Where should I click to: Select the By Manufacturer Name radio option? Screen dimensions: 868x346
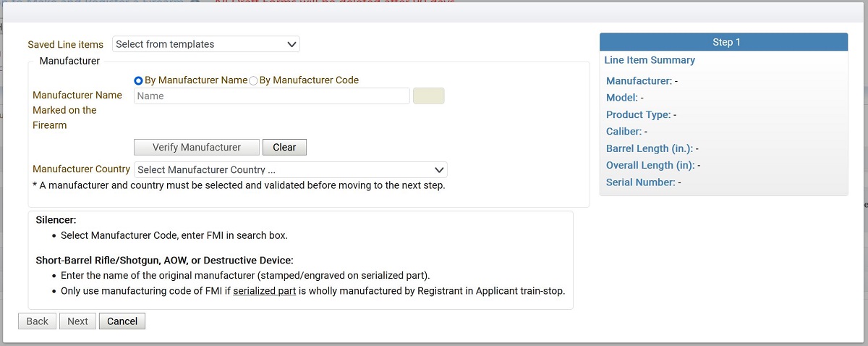139,80
